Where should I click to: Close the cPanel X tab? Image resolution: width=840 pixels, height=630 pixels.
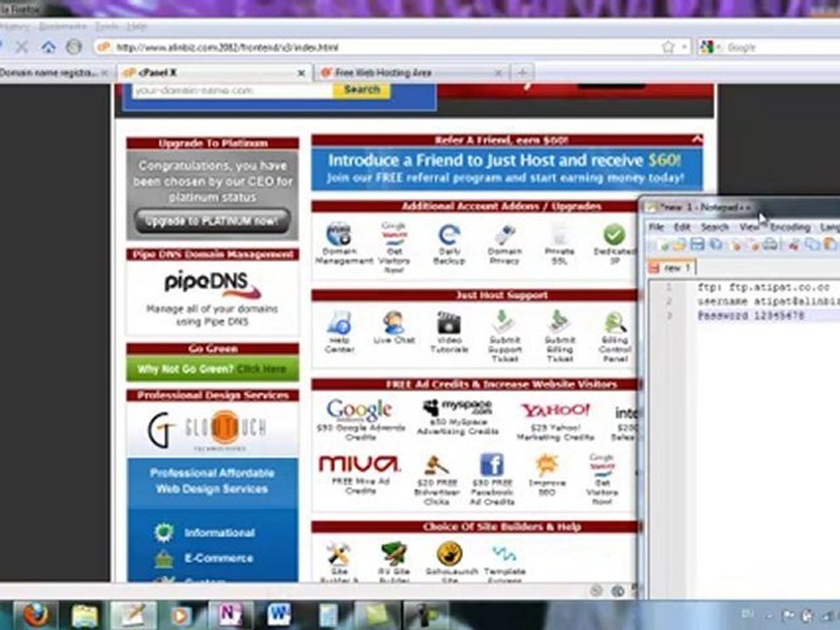(301, 73)
